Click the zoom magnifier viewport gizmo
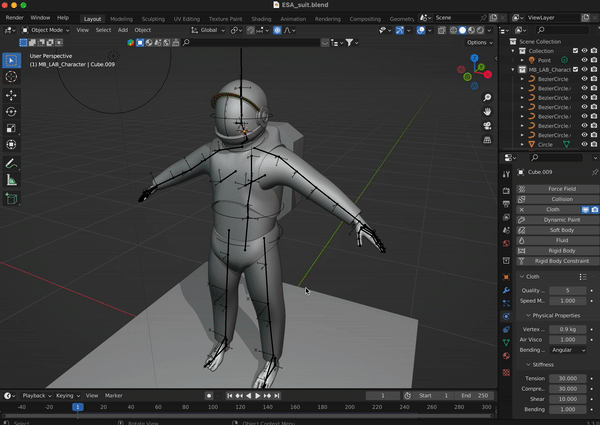The width and height of the screenshot is (600, 425). click(x=485, y=97)
